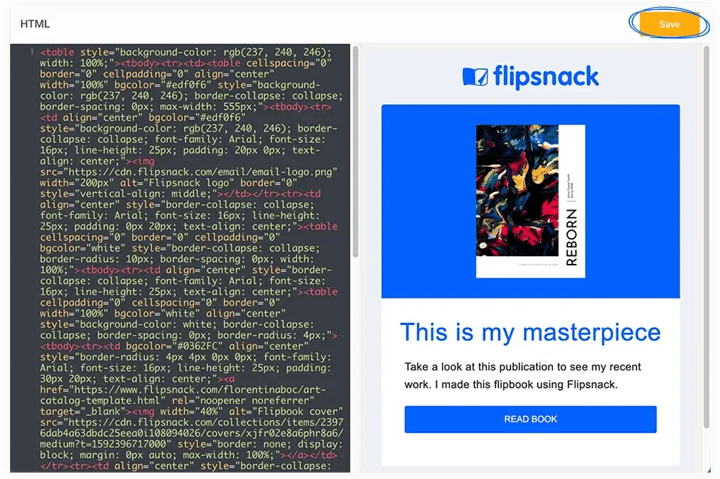Click the code editor vertical scrollbar

[x=355, y=152]
